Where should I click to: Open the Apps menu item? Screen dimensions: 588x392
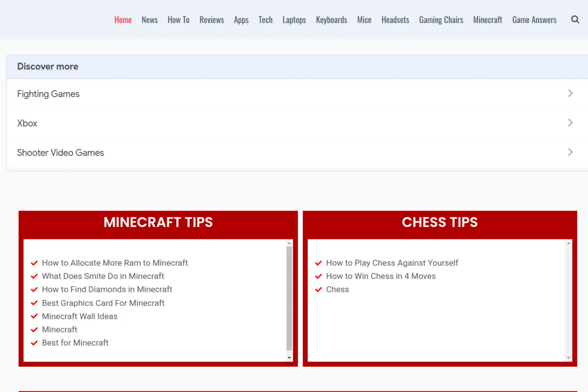241,20
